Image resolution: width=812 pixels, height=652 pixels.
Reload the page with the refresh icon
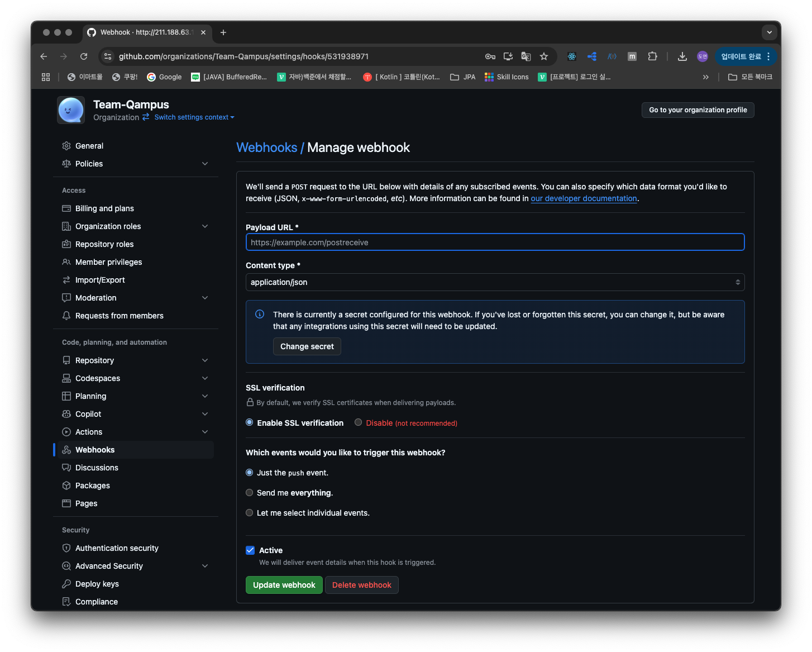(x=84, y=56)
